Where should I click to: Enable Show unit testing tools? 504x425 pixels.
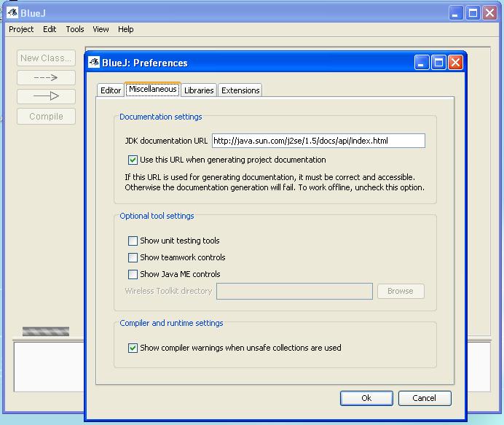click(133, 241)
